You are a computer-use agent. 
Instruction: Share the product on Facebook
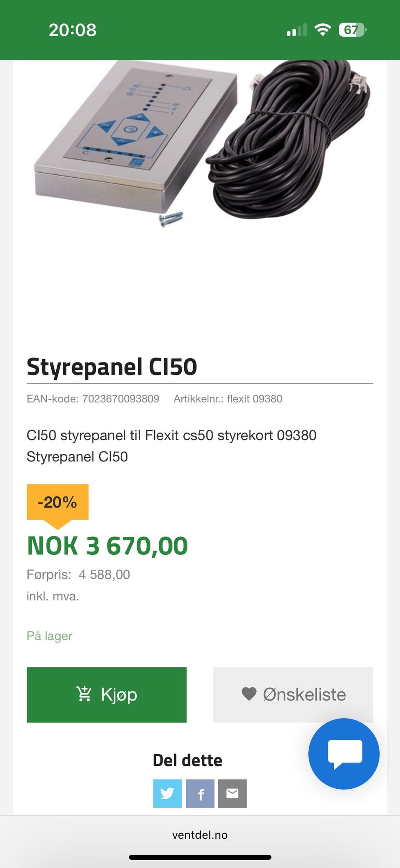[x=200, y=793]
